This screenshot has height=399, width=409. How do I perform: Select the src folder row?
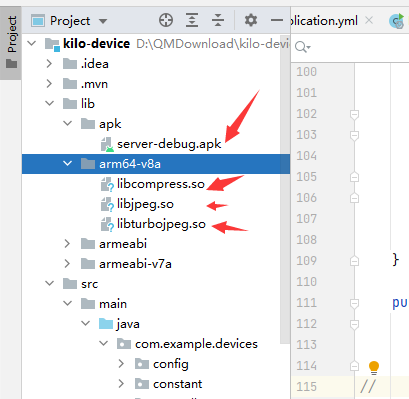point(156,284)
